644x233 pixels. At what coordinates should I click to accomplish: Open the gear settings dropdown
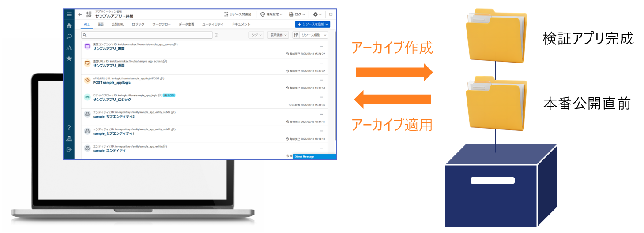point(317,15)
